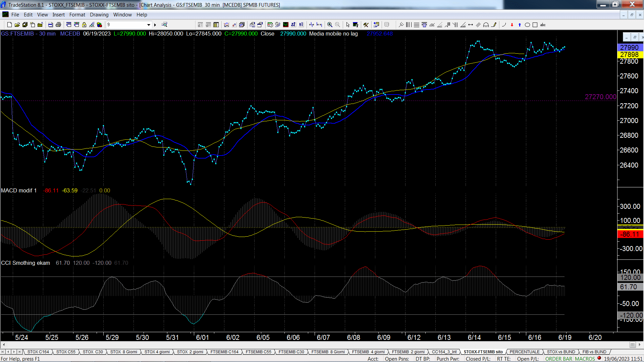Open the Drawing menu
This screenshot has width=644, height=362.
point(99,15)
